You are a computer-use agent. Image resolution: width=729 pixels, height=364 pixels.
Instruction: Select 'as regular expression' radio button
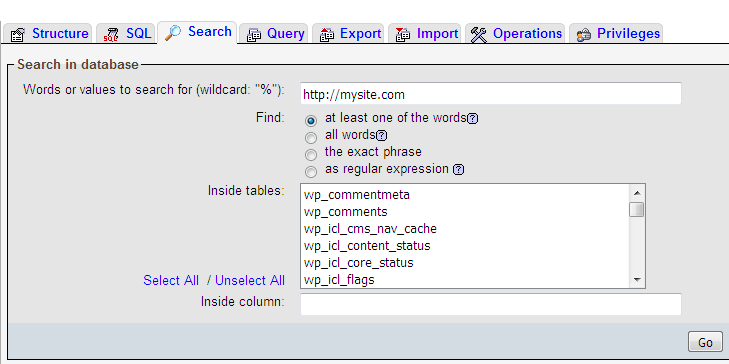tap(311, 172)
